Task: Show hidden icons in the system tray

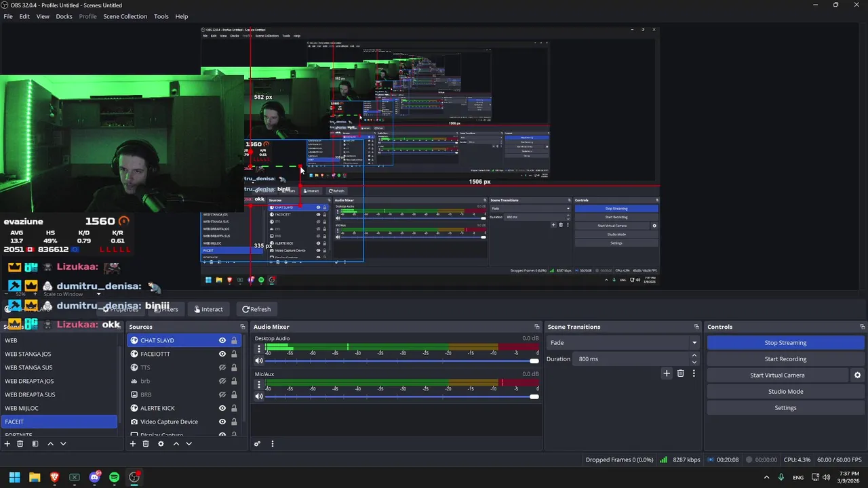Action: (766, 477)
